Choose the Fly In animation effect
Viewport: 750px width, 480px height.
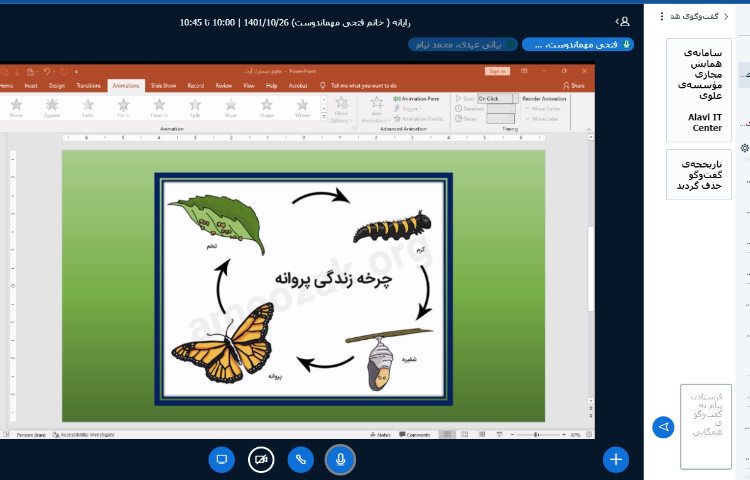[x=123, y=105]
